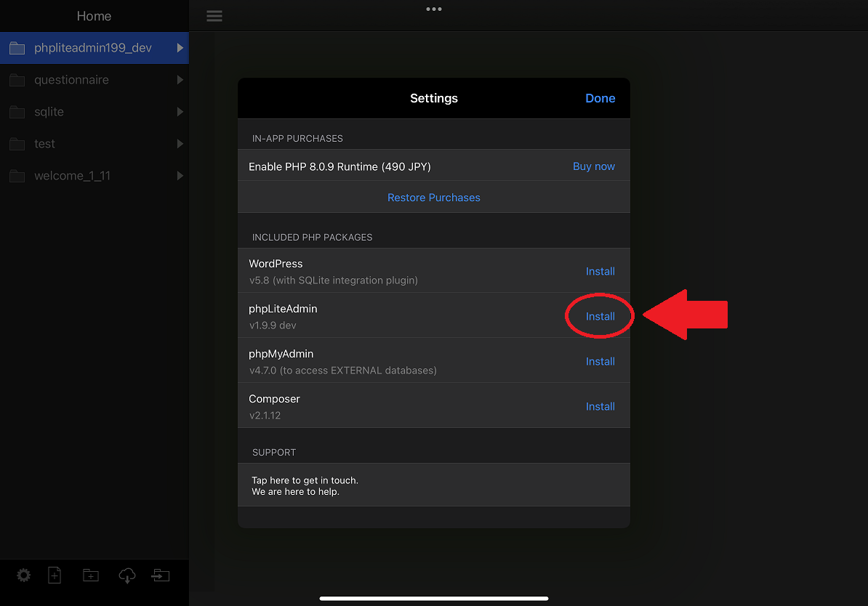Screen dimensions: 868x606
Task: Open the hamburger menu icon
Action: coord(214,16)
